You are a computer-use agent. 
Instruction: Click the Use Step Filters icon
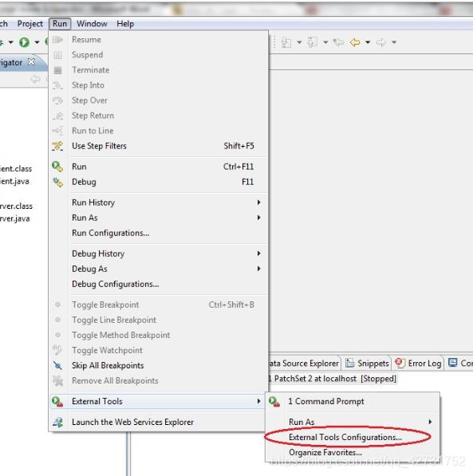coord(57,146)
